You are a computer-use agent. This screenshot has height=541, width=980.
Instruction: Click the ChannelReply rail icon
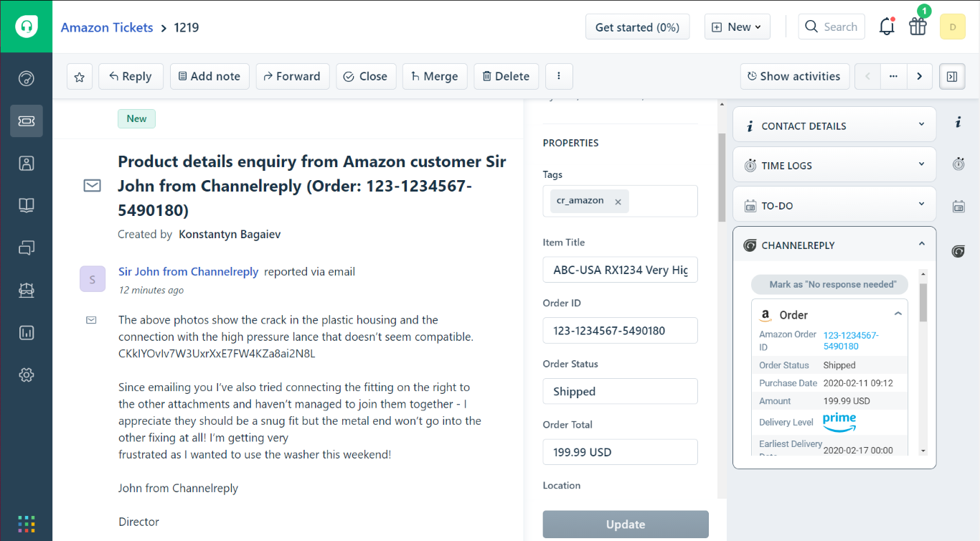[958, 250]
